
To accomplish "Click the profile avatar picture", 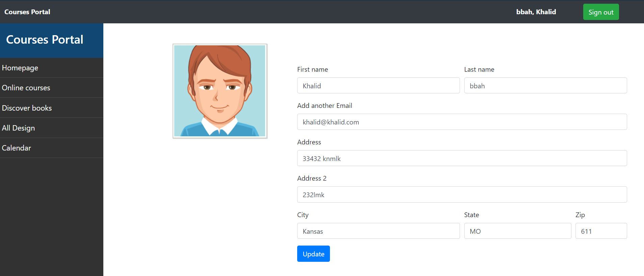I will click(220, 91).
